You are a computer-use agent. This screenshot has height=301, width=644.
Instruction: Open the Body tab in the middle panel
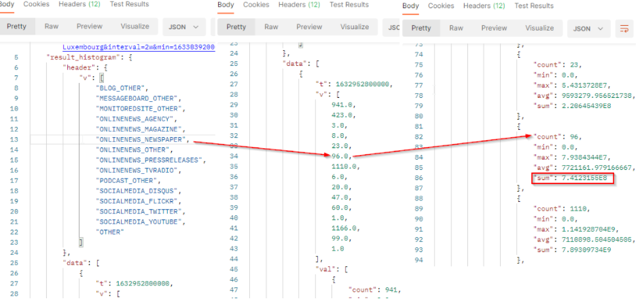click(x=226, y=5)
